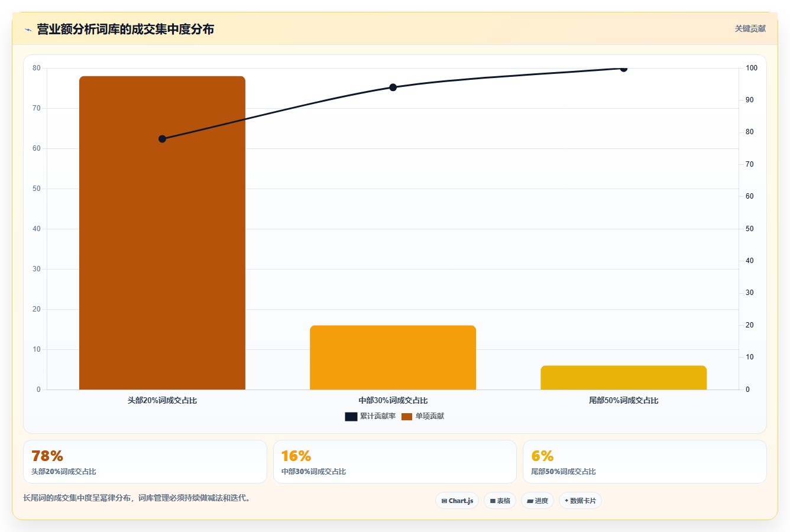This screenshot has height=532, width=790.
Task: Click the line point above 中部30% bar
Action: tap(393, 87)
